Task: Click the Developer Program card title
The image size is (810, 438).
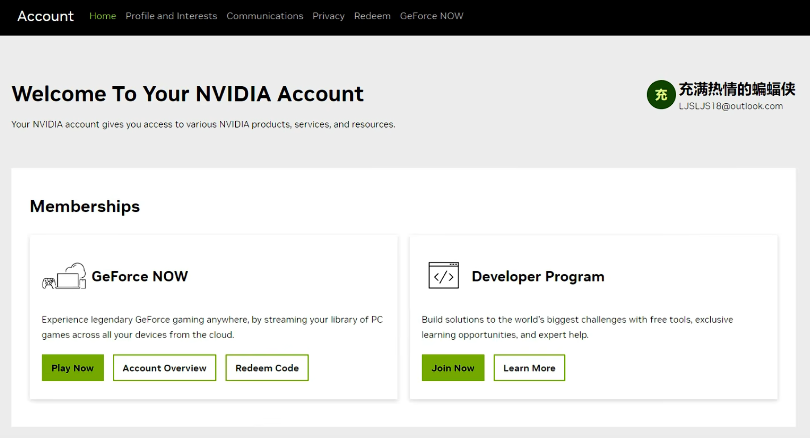Action: 538,276
